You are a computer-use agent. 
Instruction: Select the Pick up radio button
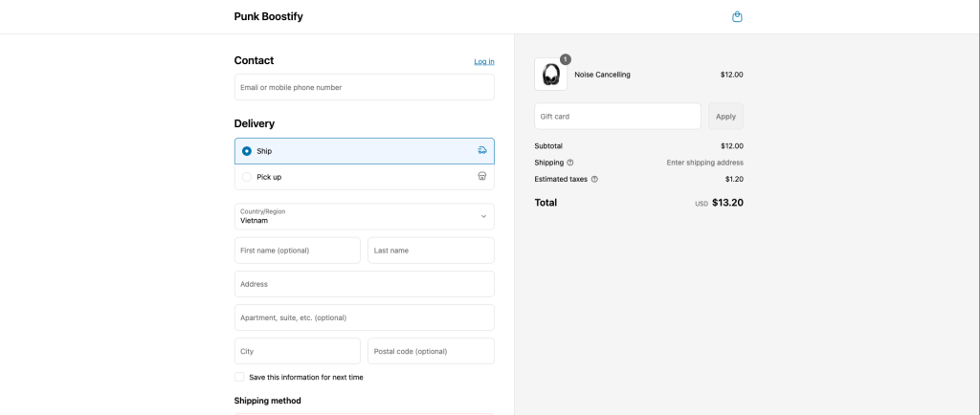(x=247, y=177)
